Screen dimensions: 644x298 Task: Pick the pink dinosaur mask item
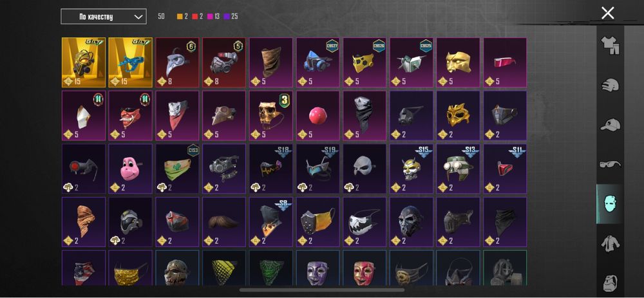(x=131, y=168)
